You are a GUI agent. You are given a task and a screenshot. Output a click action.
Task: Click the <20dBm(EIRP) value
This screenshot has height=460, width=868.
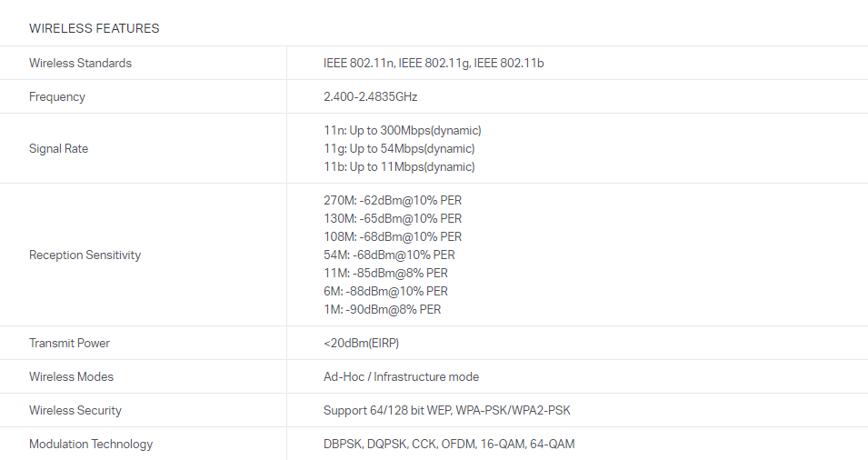[x=361, y=343]
